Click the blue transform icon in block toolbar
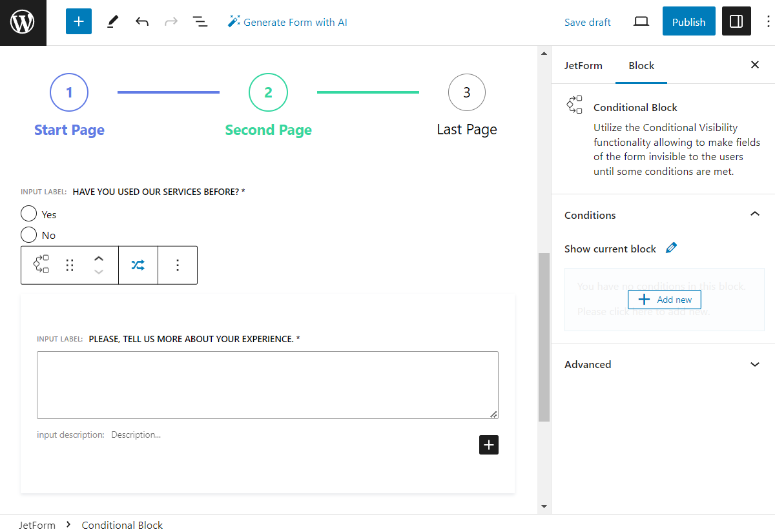The image size is (775, 532). click(x=138, y=265)
